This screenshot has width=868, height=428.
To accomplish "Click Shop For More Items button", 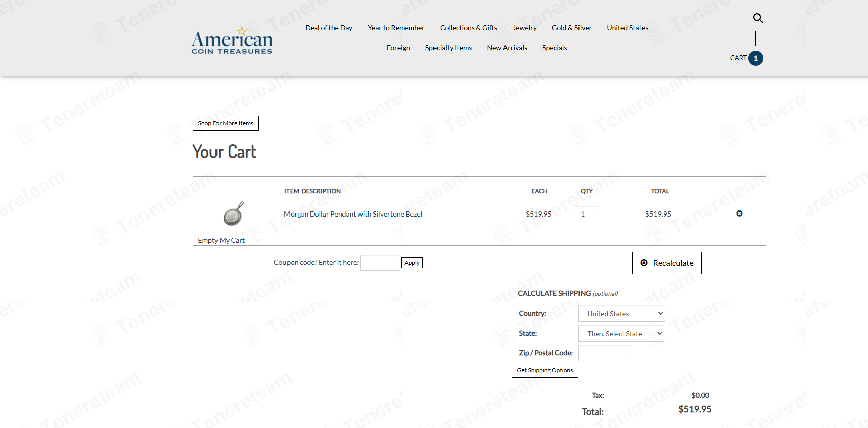I will click(x=226, y=123).
